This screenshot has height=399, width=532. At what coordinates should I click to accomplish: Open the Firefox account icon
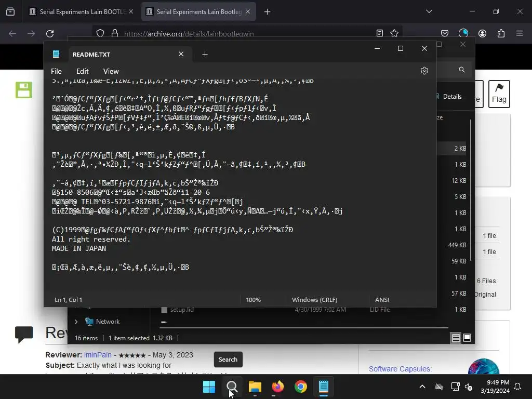point(482,33)
